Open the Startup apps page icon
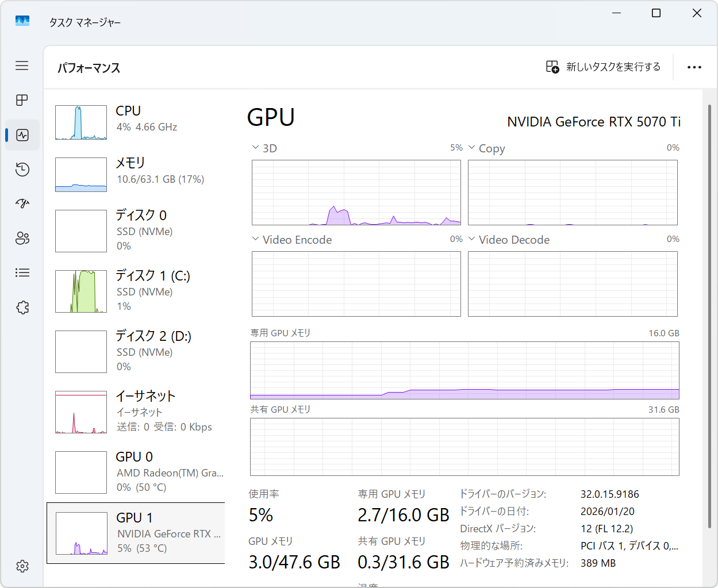 point(22,203)
